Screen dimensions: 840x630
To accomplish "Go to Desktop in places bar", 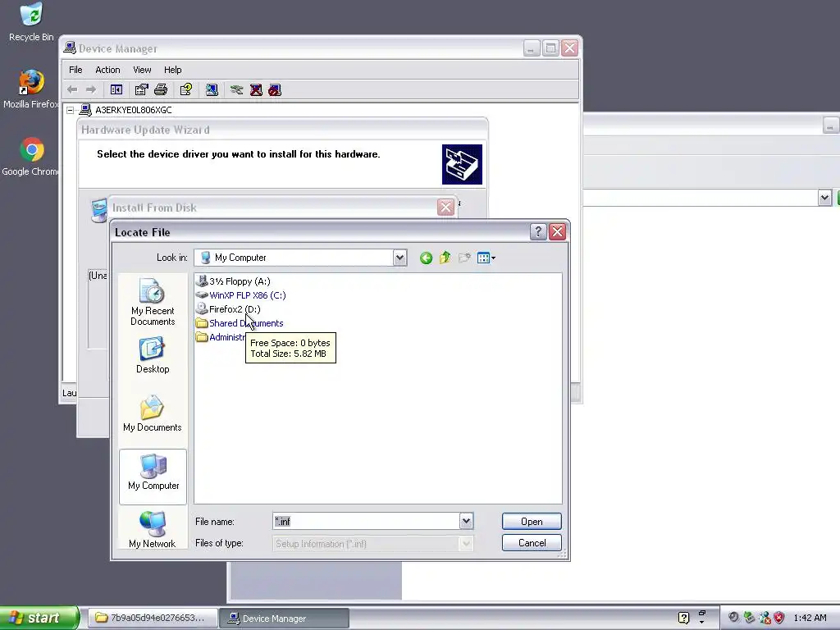I will point(153,356).
